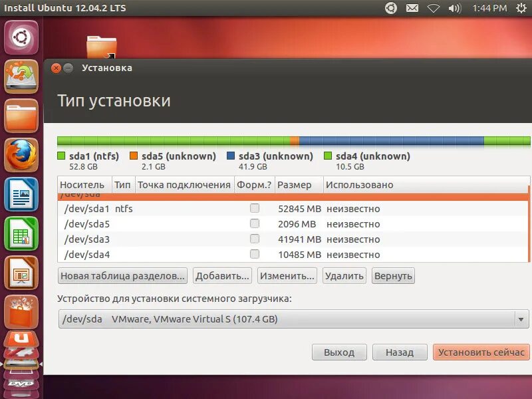Expand the bootloader device dropdown arrow
This screenshot has height=399, width=532.
click(x=521, y=319)
